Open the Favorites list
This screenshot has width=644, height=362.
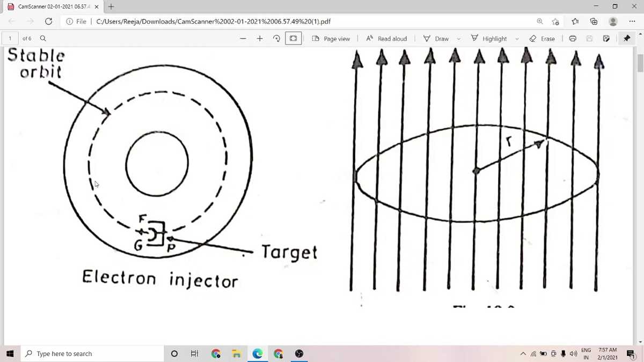(x=575, y=22)
